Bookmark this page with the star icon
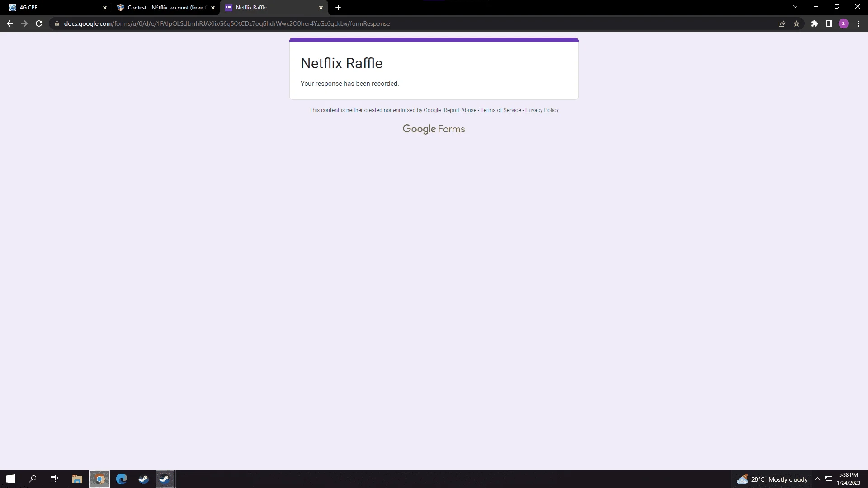 click(797, 23)
